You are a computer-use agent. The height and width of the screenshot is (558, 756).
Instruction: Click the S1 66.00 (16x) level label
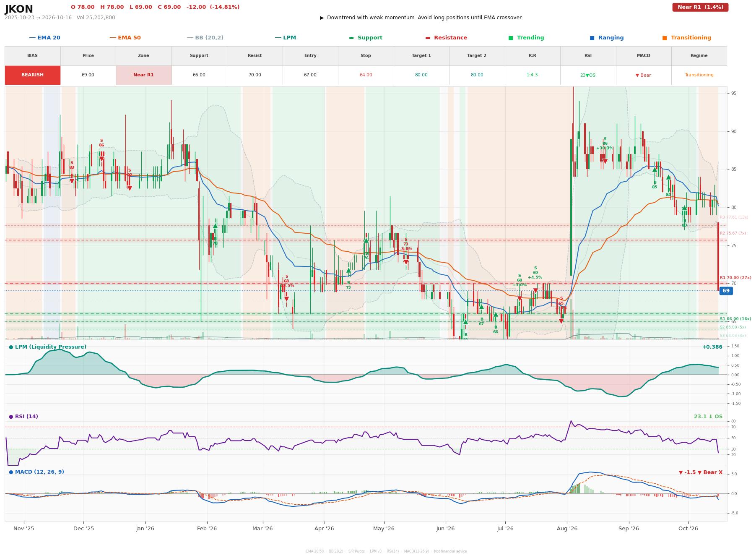735,319
